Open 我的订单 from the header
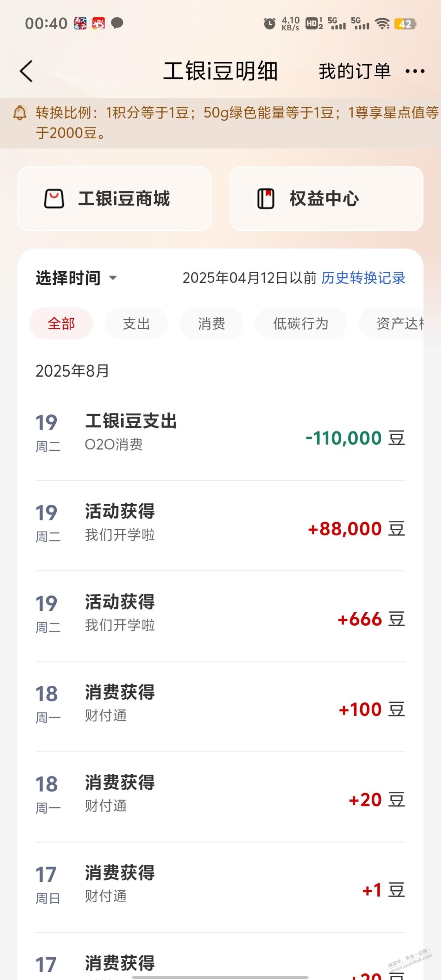The image size is (441, 980). [355, 71]
